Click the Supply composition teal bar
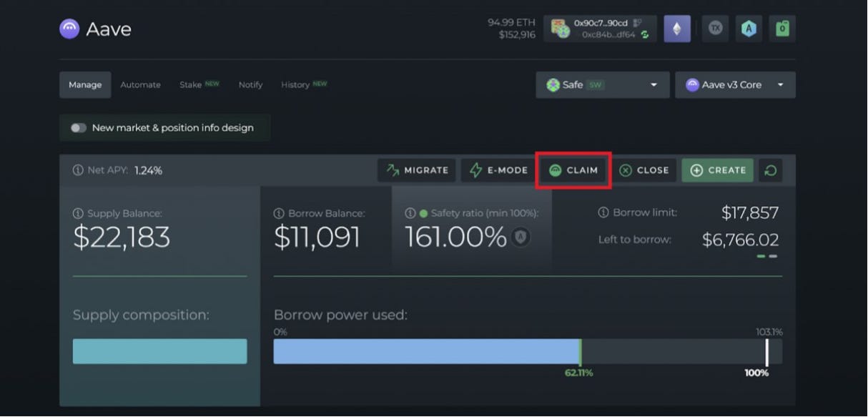 (160, 351)
